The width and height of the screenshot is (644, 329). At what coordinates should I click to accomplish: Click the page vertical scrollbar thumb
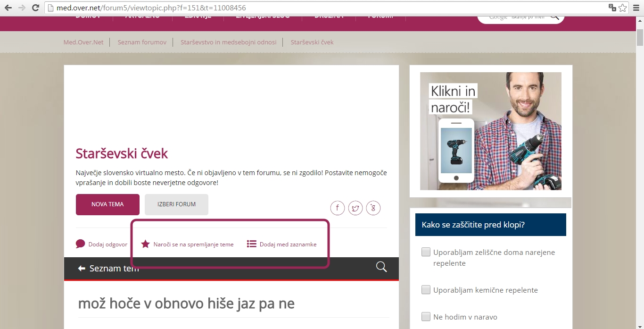tap(640, 37)
